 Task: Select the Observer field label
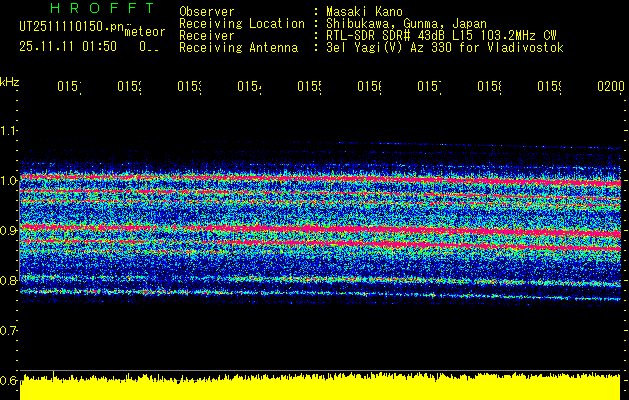click(207, 11)
